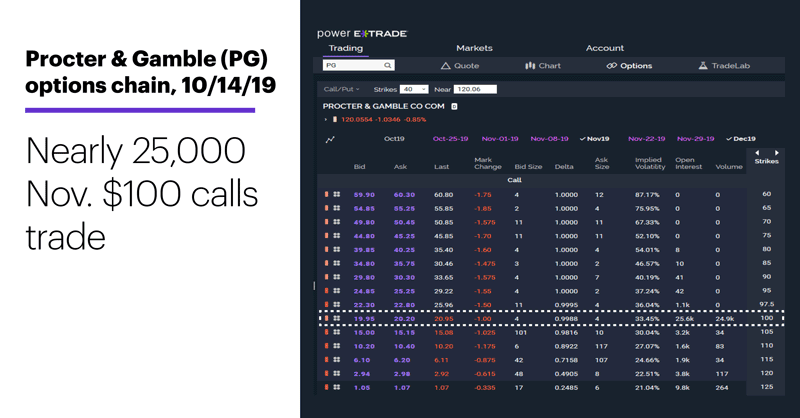Click grid icon on the 120 strike row
This screenshot has height=418, width=800.
coord(337,374)
